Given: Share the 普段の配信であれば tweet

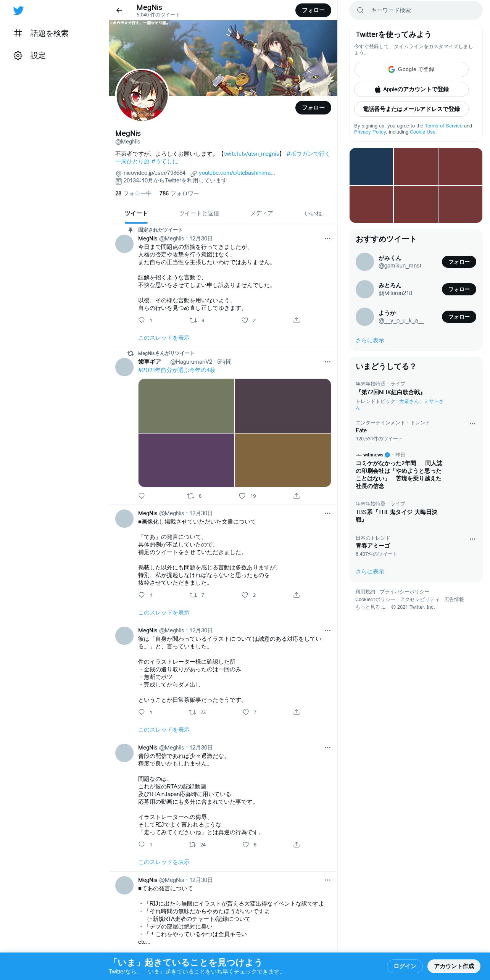Looking at the screenshot, I should click(x=297, y=845).
